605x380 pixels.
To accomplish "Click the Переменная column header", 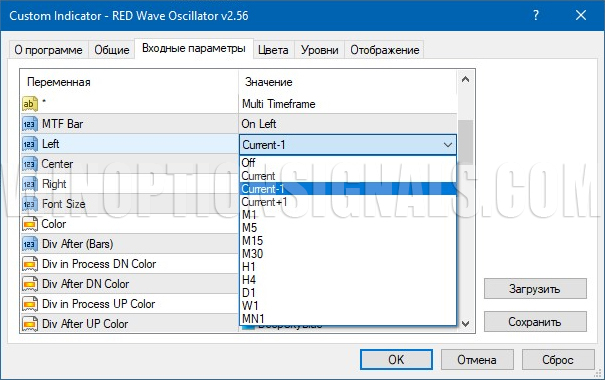I will pyautogui.click(x=129, y=82).
